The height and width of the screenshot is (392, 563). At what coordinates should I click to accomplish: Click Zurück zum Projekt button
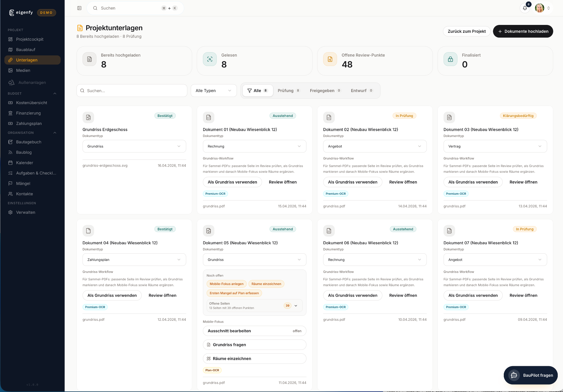[x=467, y=31]
